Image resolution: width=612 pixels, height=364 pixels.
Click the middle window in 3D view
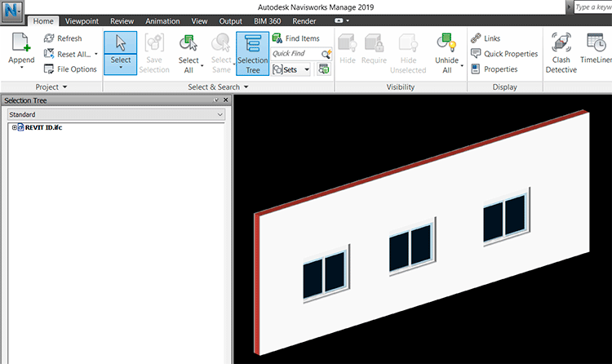tap(412, 246)
